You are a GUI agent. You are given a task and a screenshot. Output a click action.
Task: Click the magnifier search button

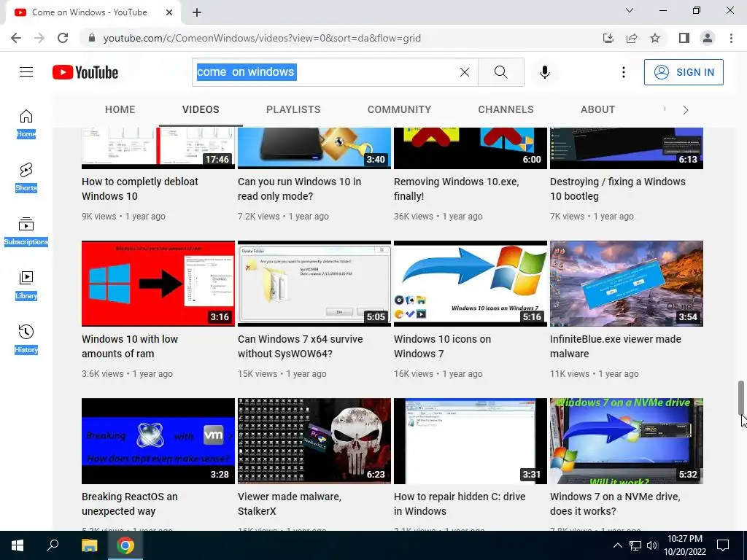[x=500, y=72]
